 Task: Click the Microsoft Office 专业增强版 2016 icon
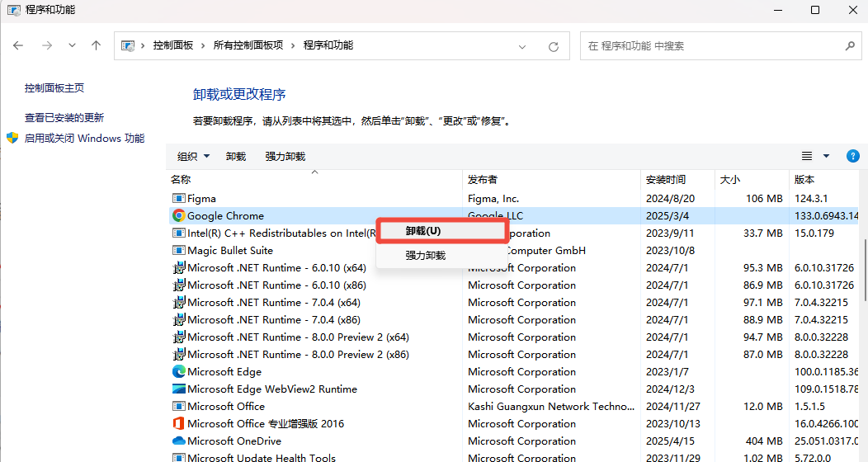click(178, 423)
